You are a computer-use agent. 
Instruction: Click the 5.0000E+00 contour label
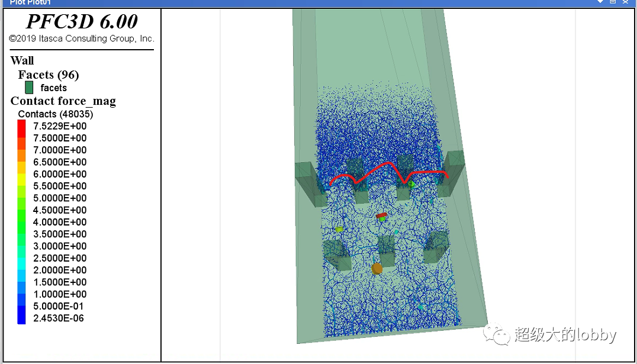[x=60, y=198]
